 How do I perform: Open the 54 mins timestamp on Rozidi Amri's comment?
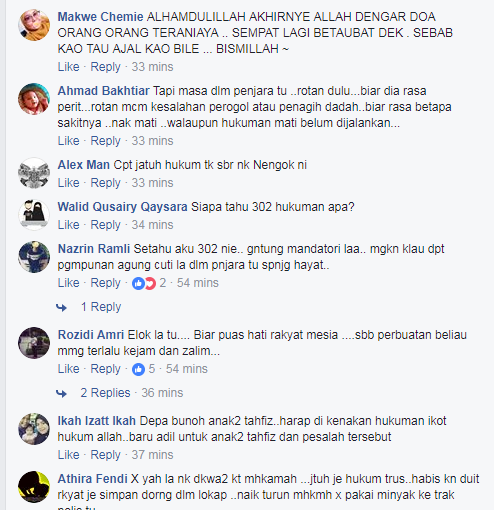tap(187, 369)
